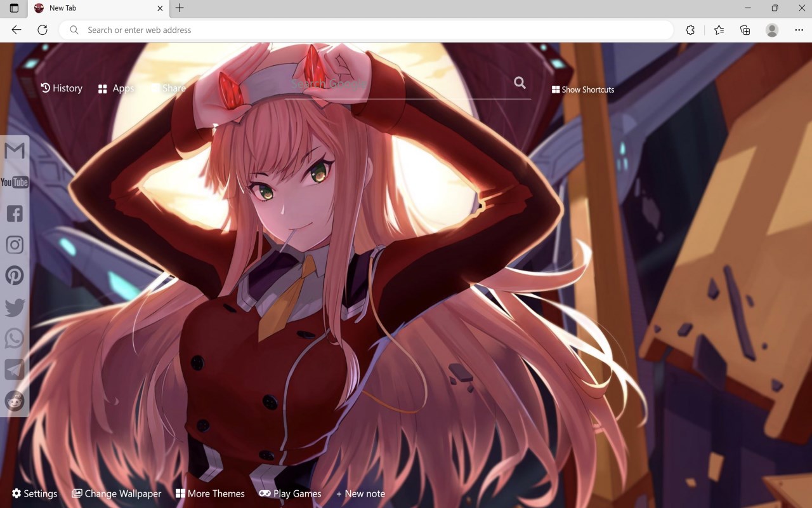Open Reddit from the sidebar
The height and width of the screenshot is (508, 812).
click(15, 401)
